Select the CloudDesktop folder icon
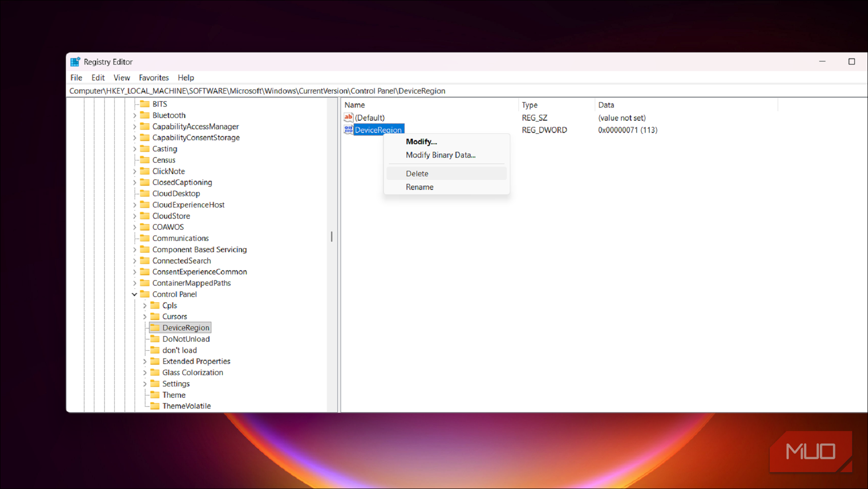 [x=145, y=193]
